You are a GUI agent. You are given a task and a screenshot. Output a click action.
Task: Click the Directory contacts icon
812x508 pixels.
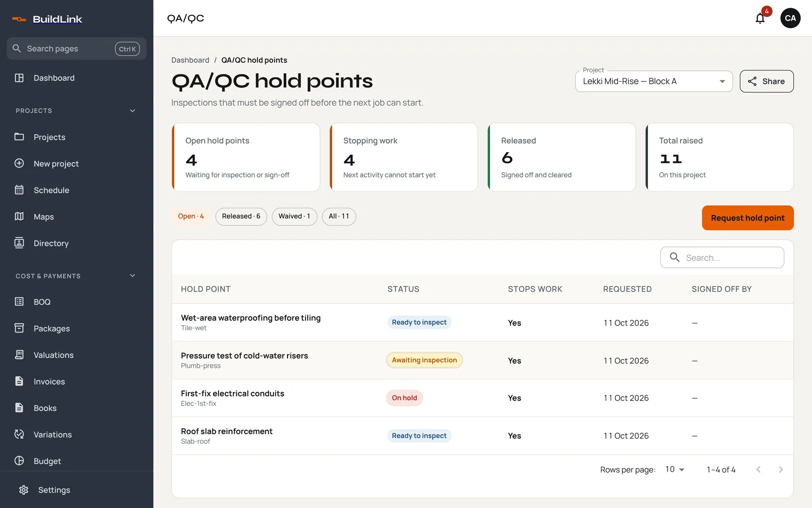[x=19, y=243]
